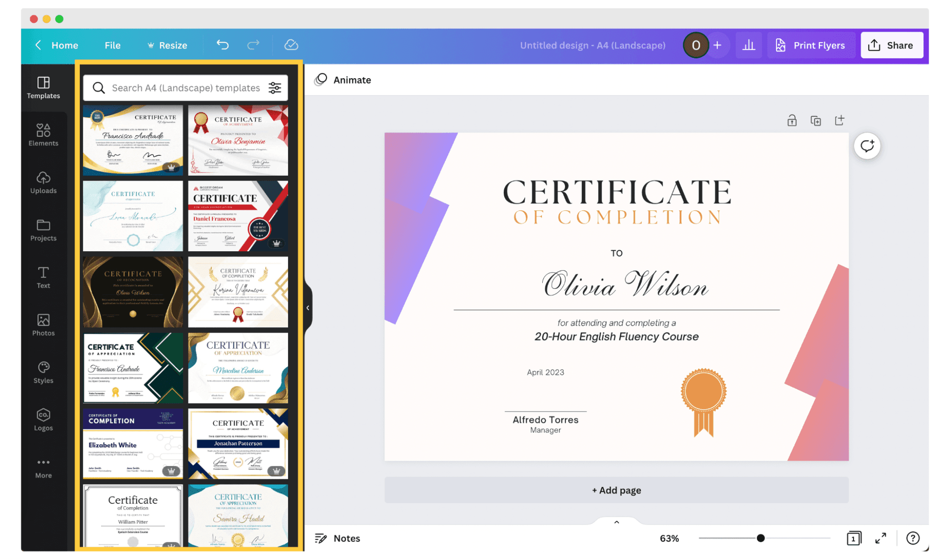Adjust the zoom level slider

click(760, 538)
